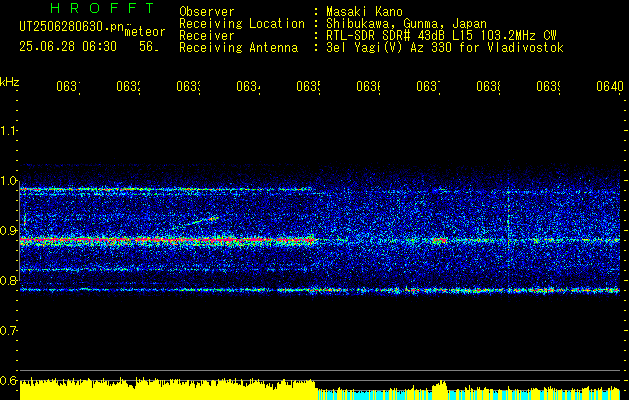Click the date 25.06.28 06:30
The width and height of the screenshot is (629, 400).
click(x=68, y=47)
